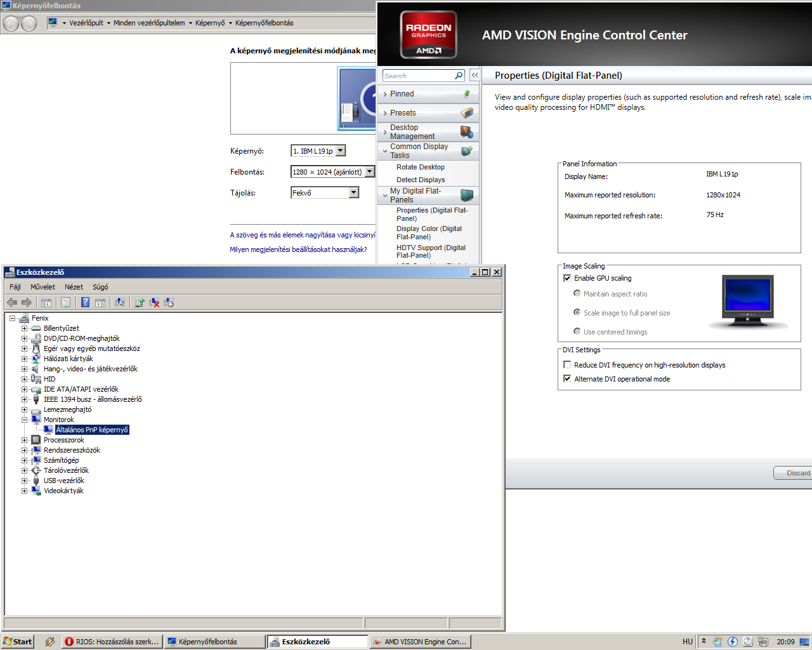Click the monitor preview thumbnail in Képernyőfelbontás
812x650 pixels.
(358, 99)
